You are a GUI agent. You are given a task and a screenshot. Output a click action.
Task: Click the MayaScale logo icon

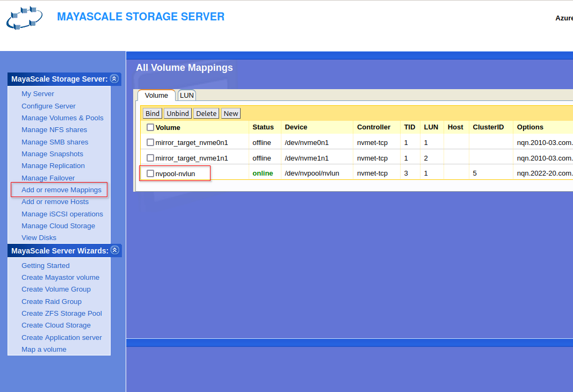[24, 18]
